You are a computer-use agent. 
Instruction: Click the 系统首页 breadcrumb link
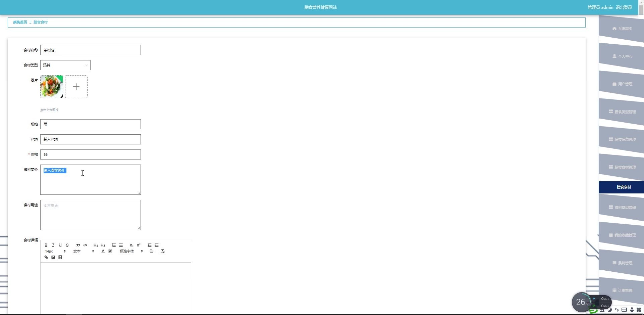(x=20, y=22)
